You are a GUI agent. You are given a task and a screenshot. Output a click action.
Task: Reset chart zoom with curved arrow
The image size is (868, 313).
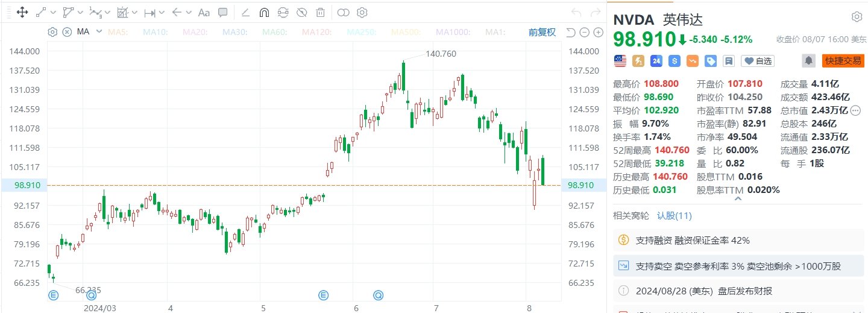(x=571, y=32)
